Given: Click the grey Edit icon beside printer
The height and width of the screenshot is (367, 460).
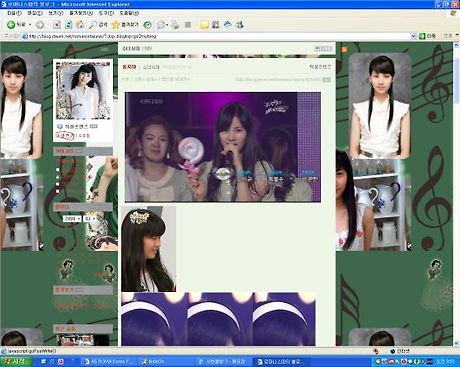Looking at the screenshot, I should point(188,25).
